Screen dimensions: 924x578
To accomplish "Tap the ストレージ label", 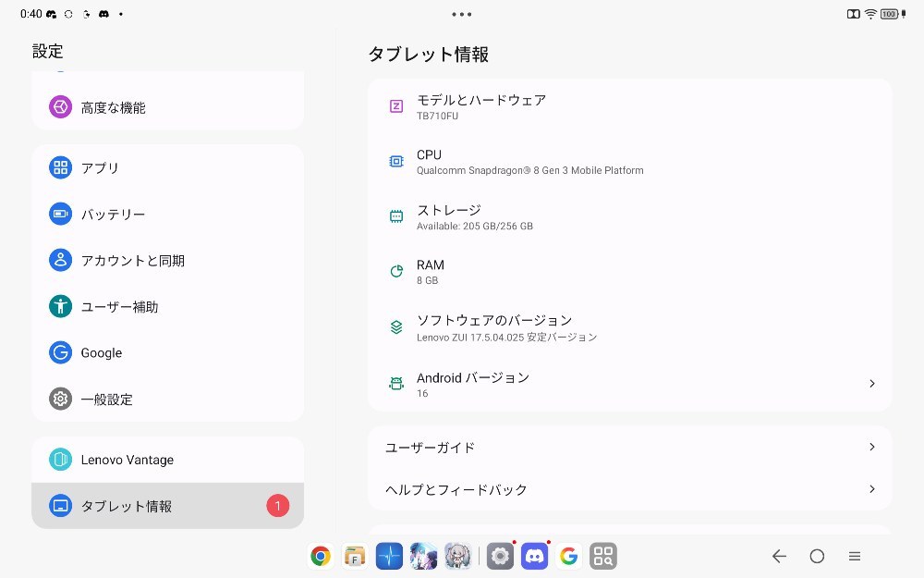I will [449, 210].
